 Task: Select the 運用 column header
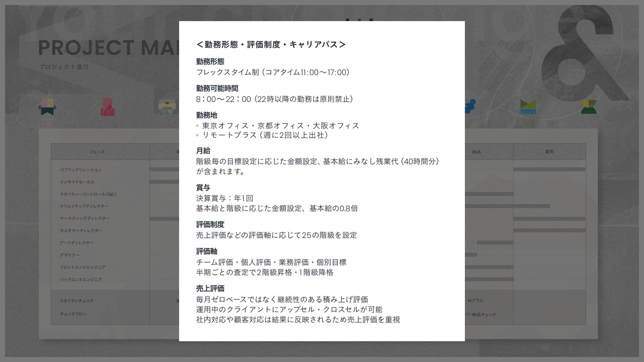coord(549,152)
